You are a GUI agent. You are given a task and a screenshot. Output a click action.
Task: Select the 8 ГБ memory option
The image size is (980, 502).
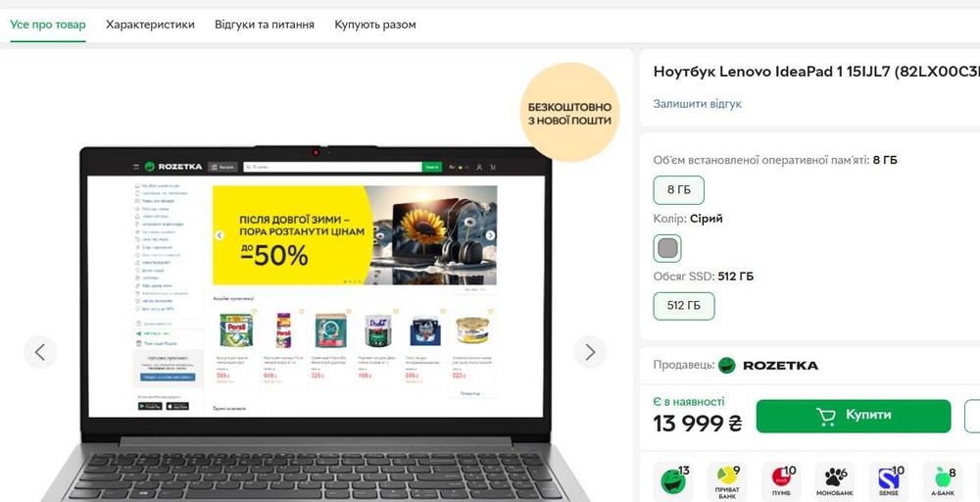[x=679, y=190]
